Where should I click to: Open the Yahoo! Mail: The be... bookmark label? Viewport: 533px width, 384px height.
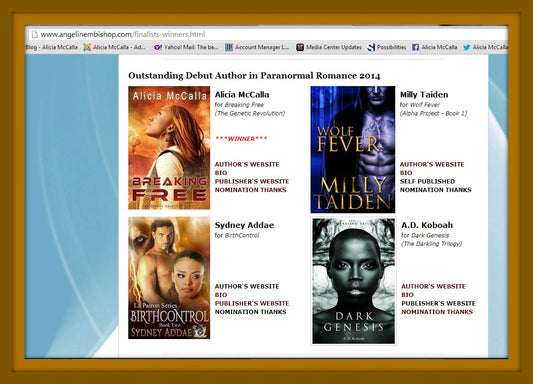[x=191, y=47]
